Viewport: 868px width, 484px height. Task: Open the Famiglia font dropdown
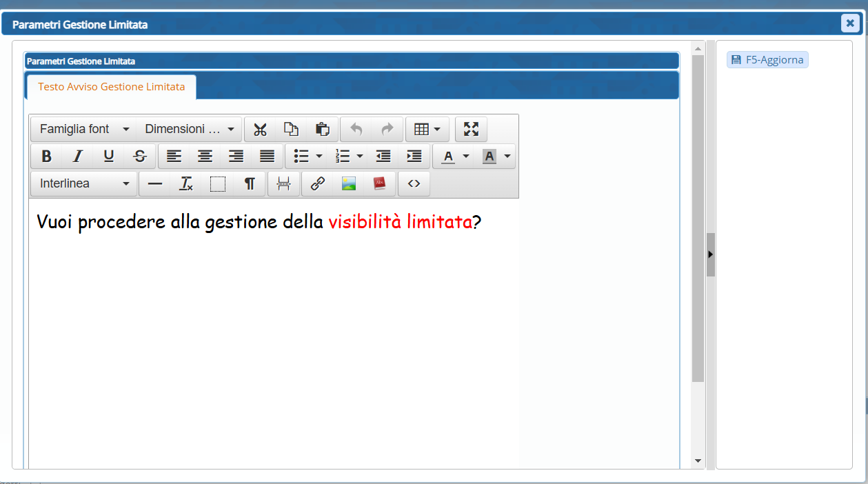tap(83, 129)
